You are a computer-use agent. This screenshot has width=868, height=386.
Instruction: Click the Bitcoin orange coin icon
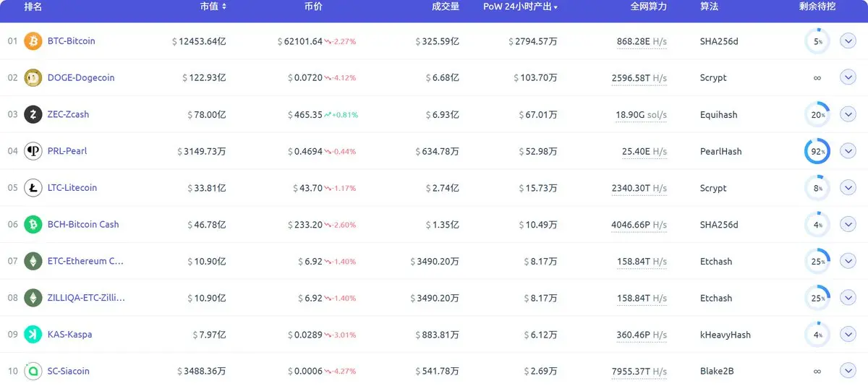33,41
